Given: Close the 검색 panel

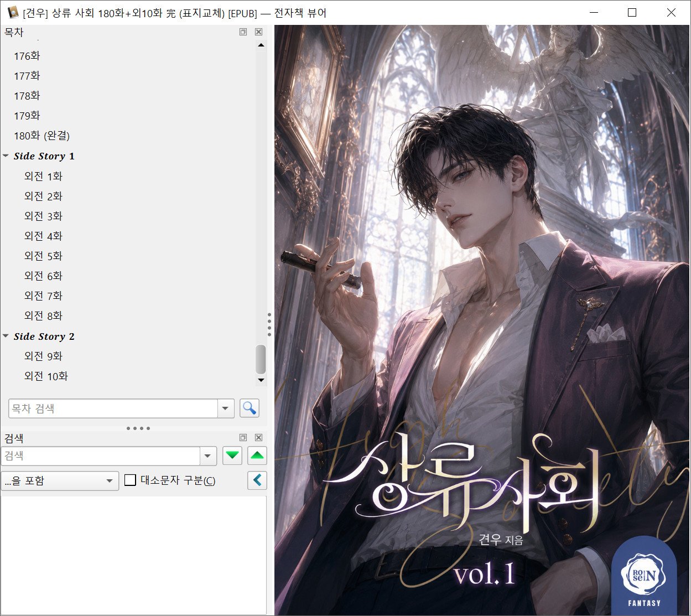Looking at the screenshot, I should click(x=258, y=437).
